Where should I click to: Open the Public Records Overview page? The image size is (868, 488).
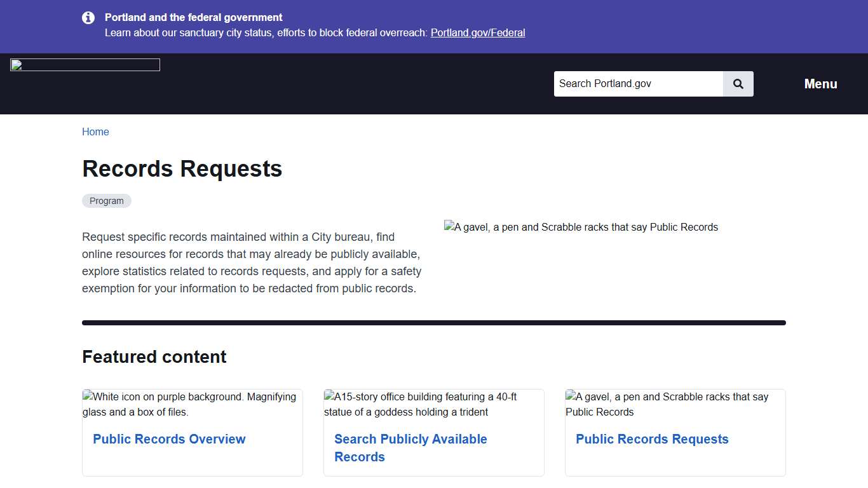point(169,439)
